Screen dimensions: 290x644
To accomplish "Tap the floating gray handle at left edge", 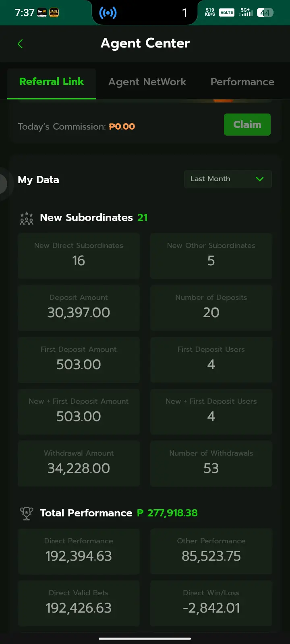I will pos(4,184).
